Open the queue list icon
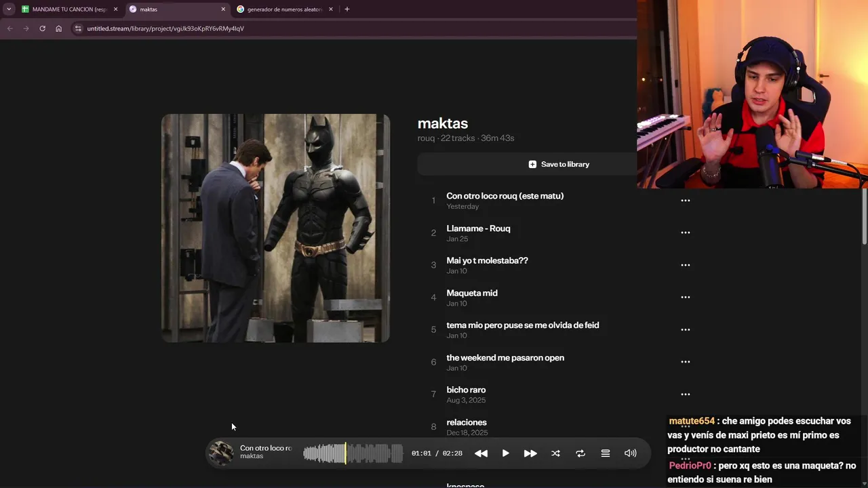 click(606, 453)
